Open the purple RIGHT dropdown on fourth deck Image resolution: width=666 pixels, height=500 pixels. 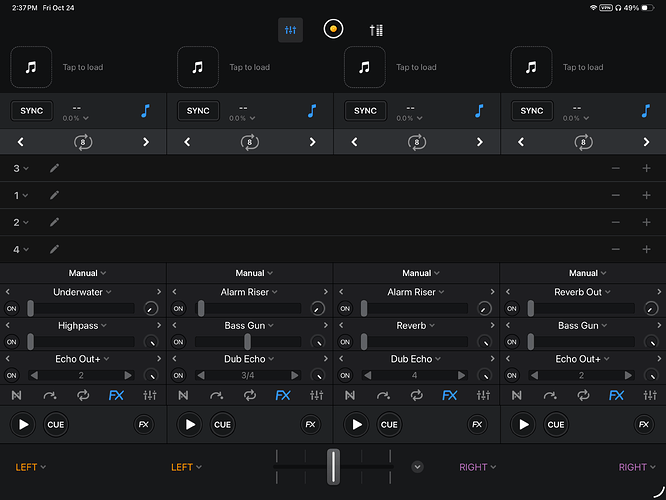(x=632, y=467)
